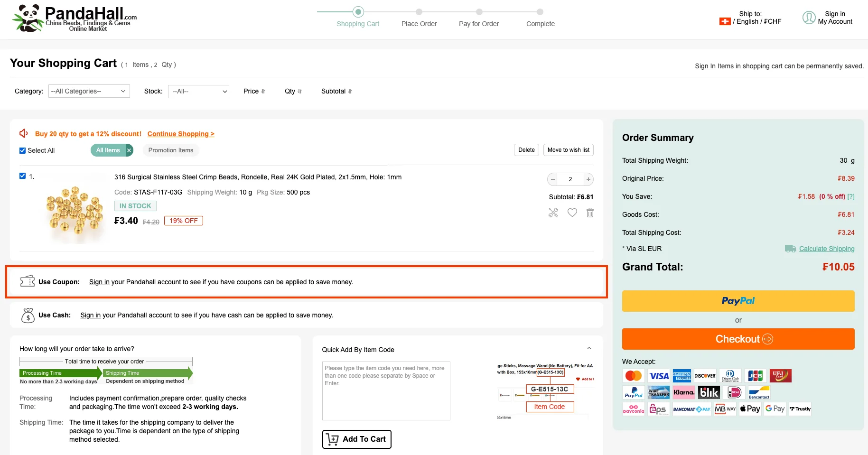
Task: Decrease quantity with minus button
Action: coord(552,179)
